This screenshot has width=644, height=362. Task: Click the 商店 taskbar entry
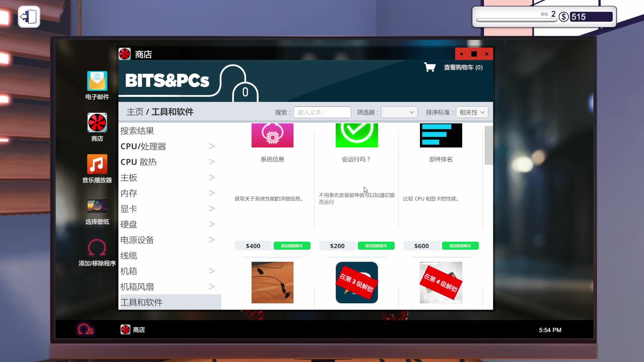(x=133, y=330)
